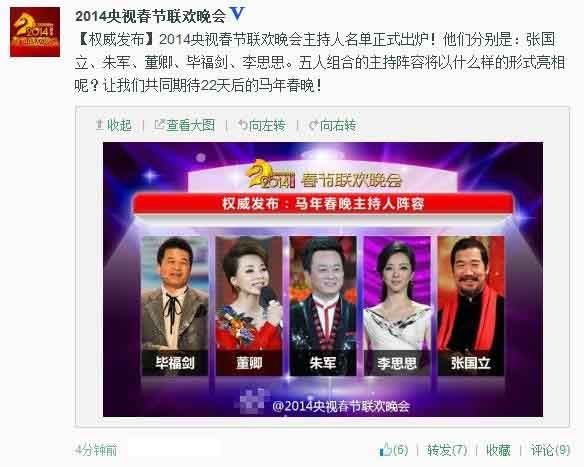Click the 查看大图 popup icon
The height and width of the screenshot is (467, 584).
pyautogui.click(x=159, y=124)
